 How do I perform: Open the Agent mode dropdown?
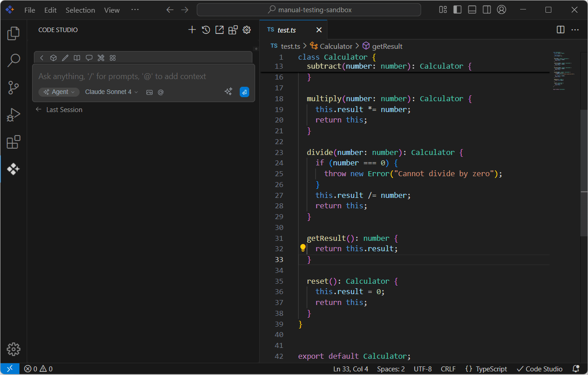tap(59, 92)
